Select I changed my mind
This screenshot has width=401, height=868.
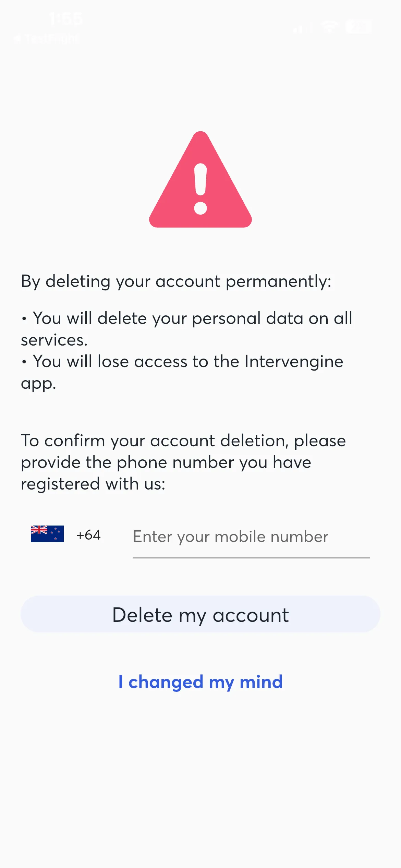[200, 682]
